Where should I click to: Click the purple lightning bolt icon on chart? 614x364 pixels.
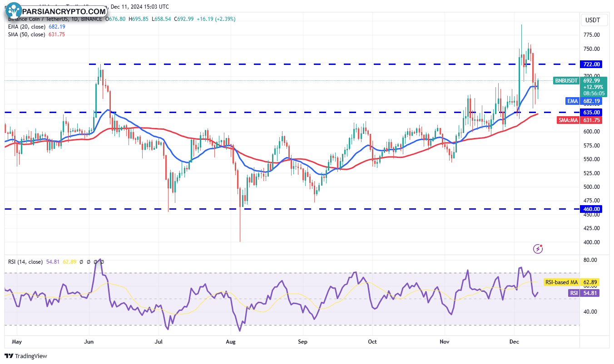tap(538, 248)
